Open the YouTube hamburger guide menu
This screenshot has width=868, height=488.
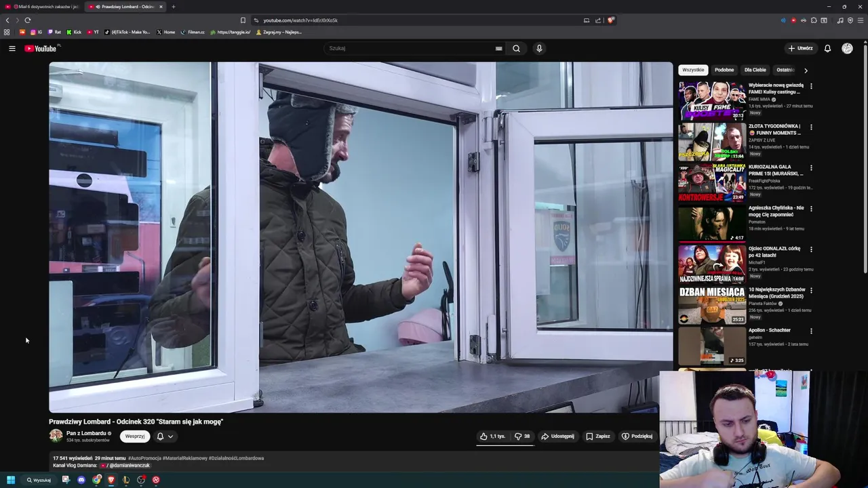coord(12,48)
